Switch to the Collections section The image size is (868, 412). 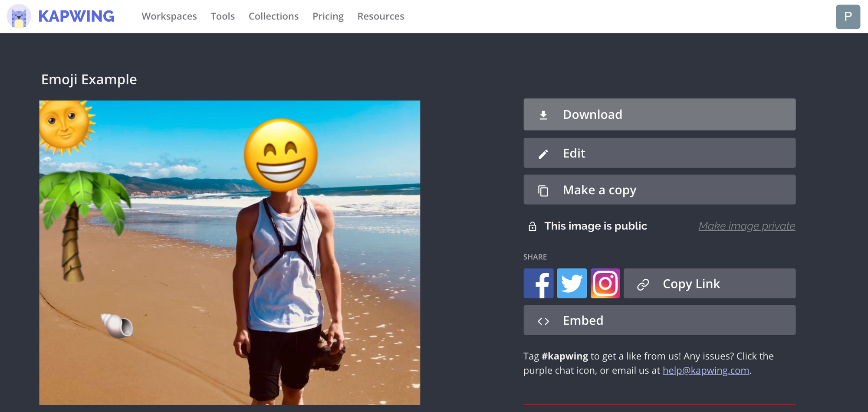point(273,16)
